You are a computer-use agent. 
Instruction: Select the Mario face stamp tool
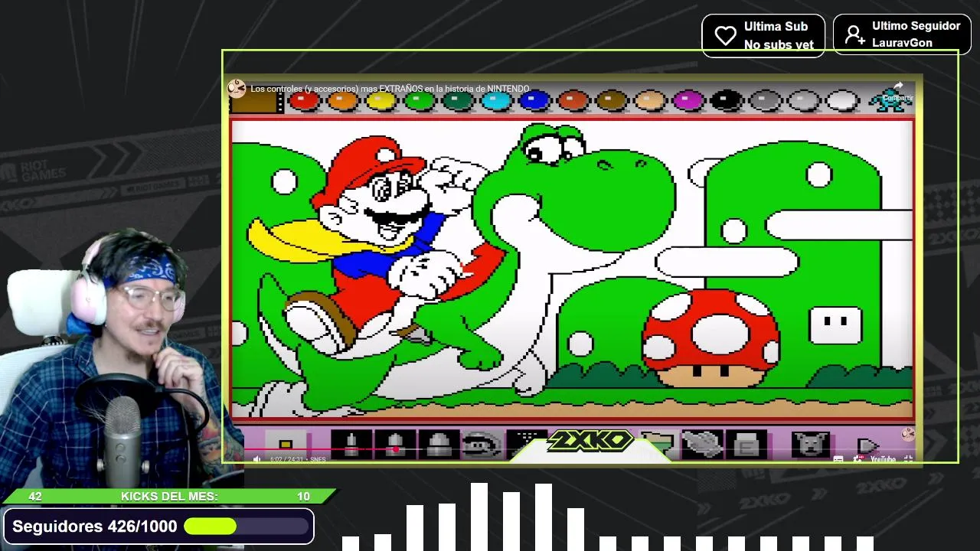(x=482, y=444)
